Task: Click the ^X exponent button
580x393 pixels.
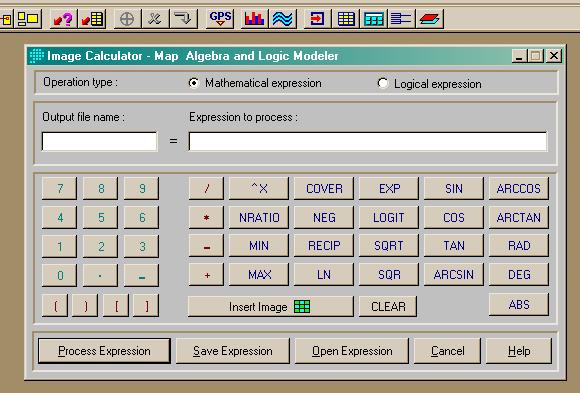Action: (259, 189)
